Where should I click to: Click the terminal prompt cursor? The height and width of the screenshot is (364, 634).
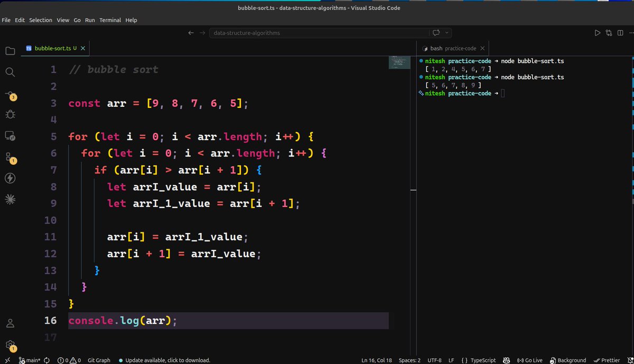point(503,93)
